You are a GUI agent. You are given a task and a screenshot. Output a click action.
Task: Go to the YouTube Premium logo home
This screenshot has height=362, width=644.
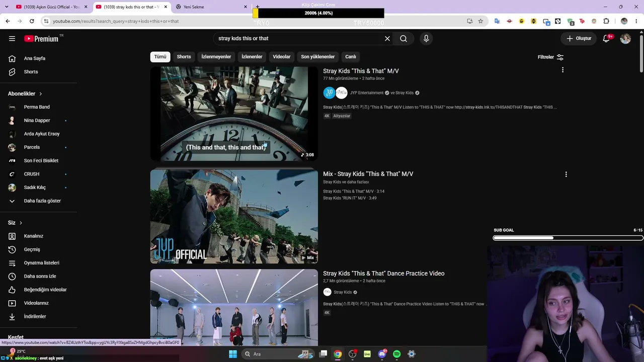41,38
